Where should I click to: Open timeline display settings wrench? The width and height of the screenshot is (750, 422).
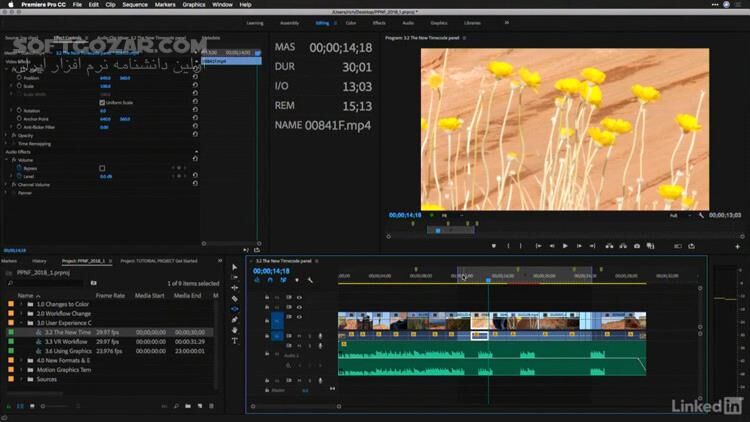pos(310,280)
